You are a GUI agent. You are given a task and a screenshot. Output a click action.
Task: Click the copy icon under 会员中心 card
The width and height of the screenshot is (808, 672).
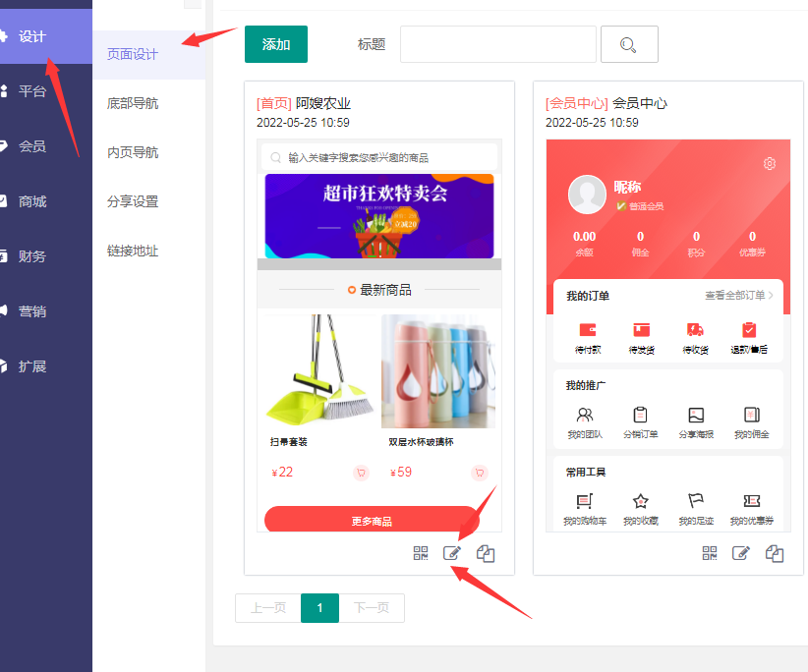tap(775, 553)
